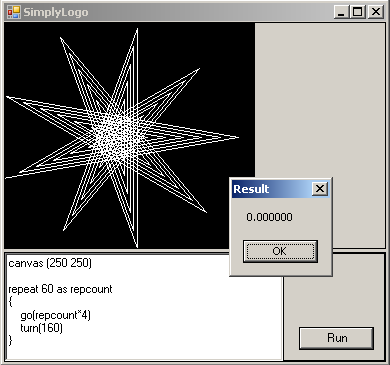Place cursor on 'turn(160)' line

[41, 328]
